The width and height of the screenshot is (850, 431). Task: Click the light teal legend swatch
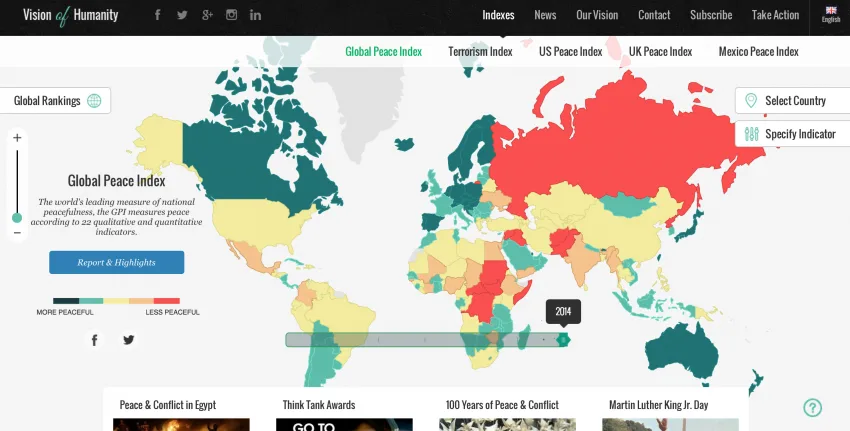pos(91,301)
